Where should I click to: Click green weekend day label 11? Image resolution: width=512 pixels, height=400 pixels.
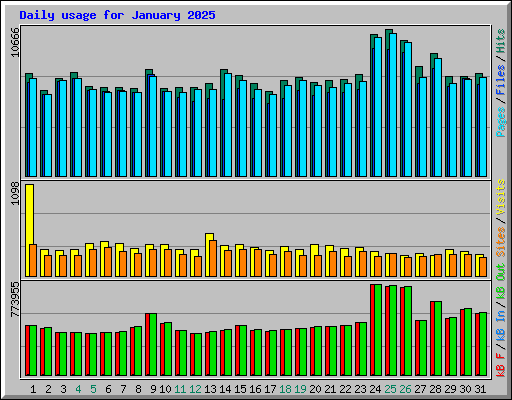(x=180, y=389)
